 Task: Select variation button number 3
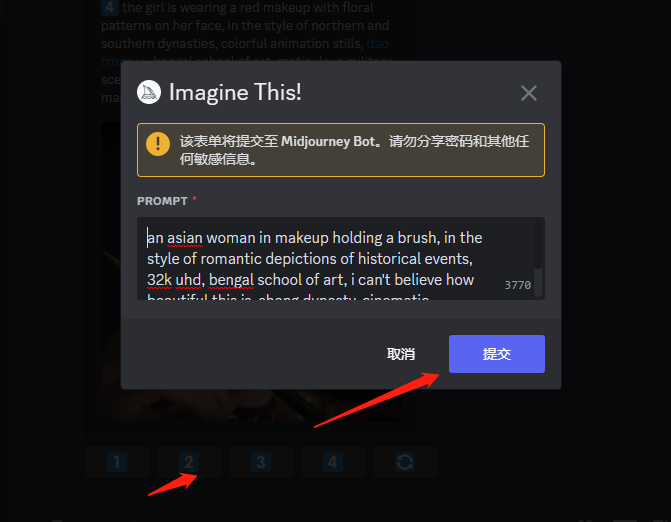pos(261,462)
